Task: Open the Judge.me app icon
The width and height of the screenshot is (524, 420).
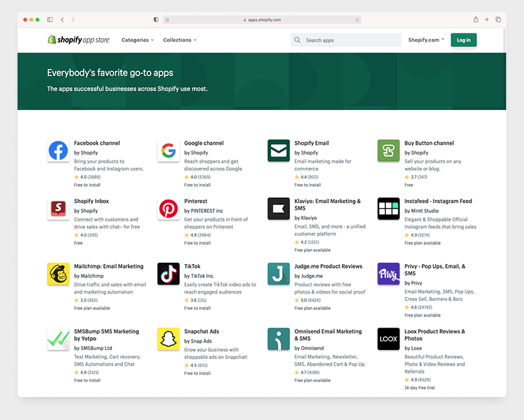Action: (279, 274)
